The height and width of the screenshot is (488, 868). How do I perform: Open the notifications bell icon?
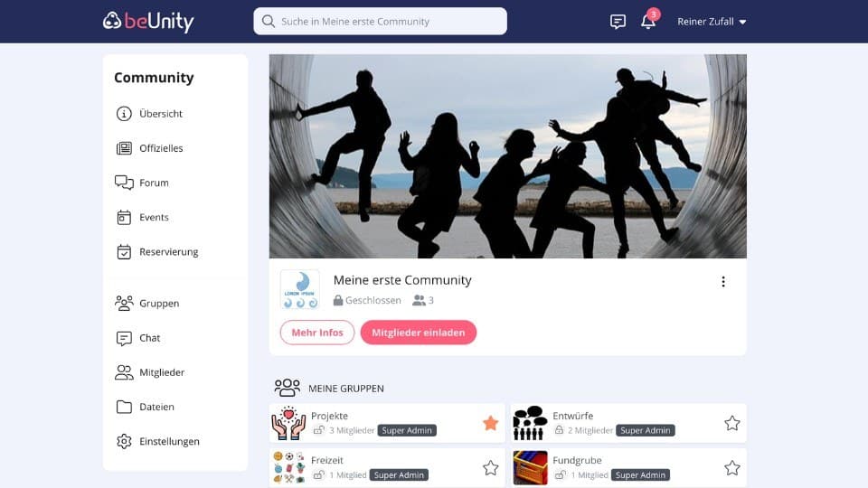tap(648, 21)
